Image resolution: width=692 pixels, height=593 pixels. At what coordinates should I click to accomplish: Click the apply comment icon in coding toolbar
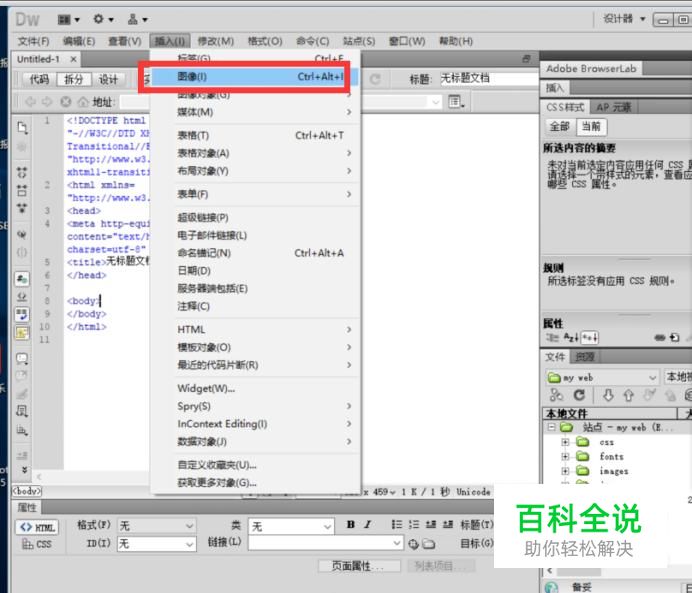point(22,358)
